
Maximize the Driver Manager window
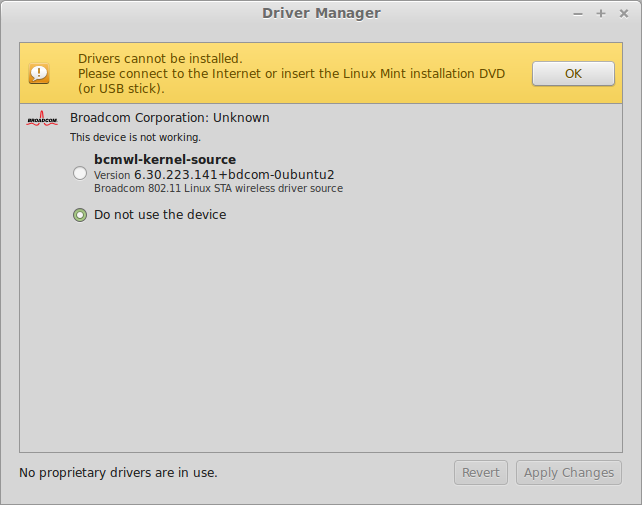tap(601, 14)
